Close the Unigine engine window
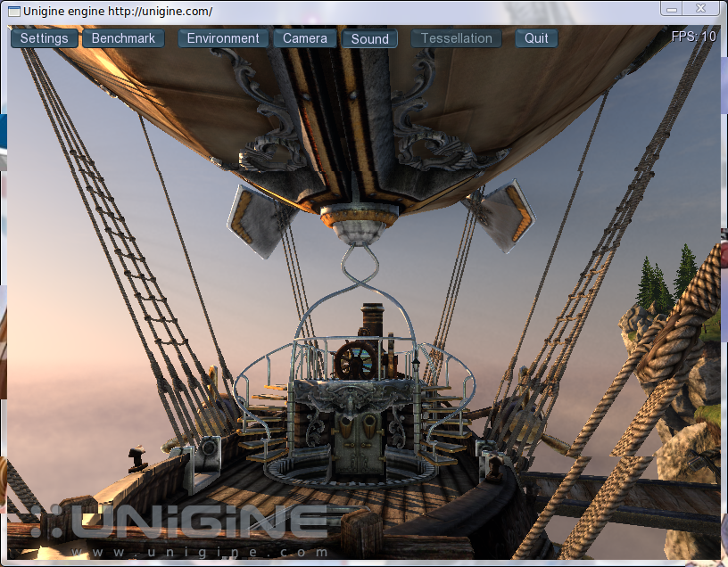 [x=700, y=8]
